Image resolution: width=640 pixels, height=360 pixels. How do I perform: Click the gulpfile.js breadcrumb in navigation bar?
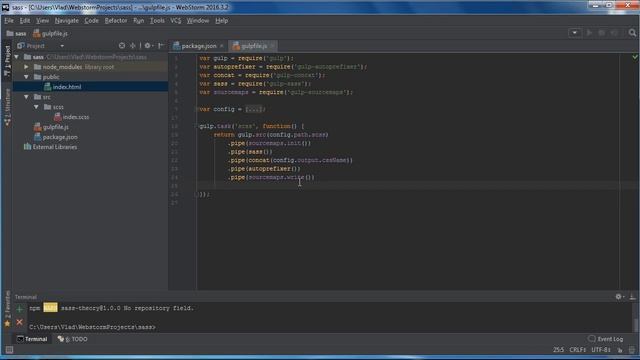click(x=51, y=33)
